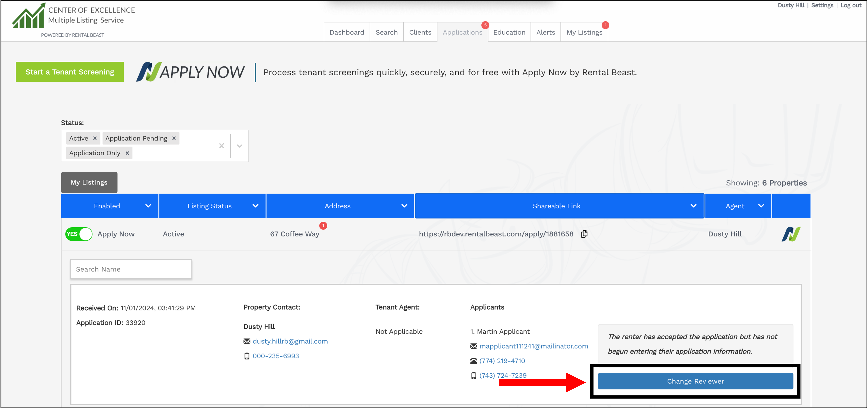Disable Apply Now for the 67 Coffee Way listing

tap(79, 234)
